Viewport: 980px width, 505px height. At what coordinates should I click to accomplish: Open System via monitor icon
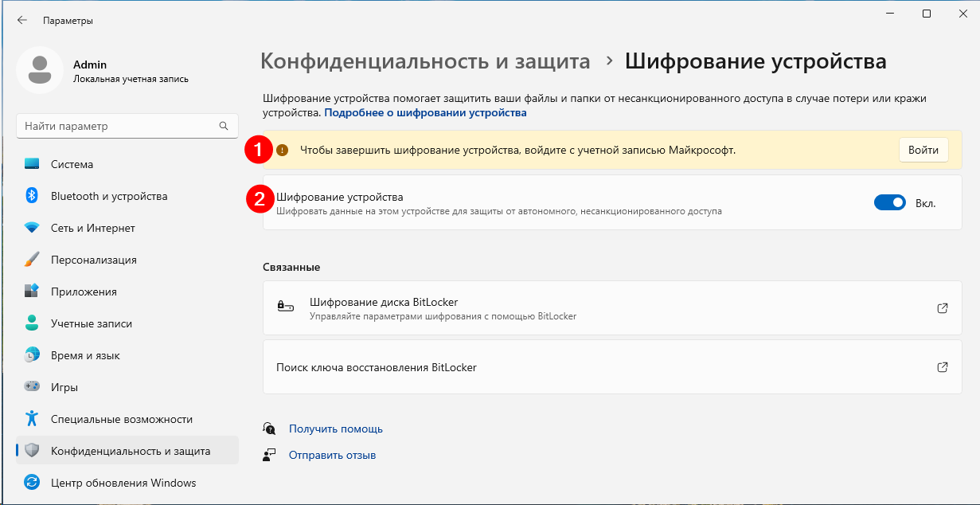point(32,164)
